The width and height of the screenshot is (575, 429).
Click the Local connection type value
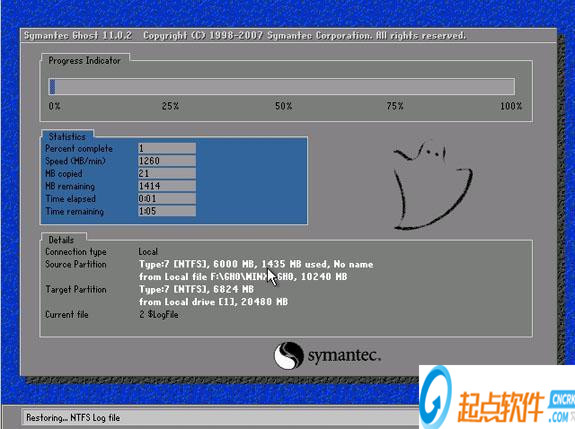point(148,252)
